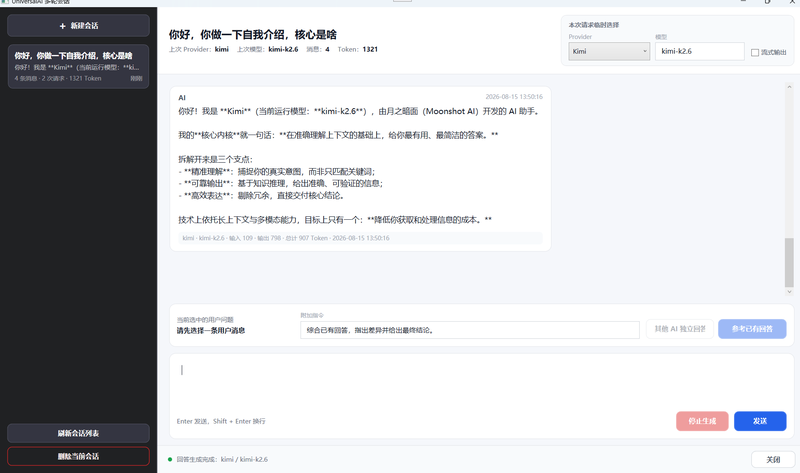Click the chat scrollbar up arrow
800x473 pixels.
789,87
